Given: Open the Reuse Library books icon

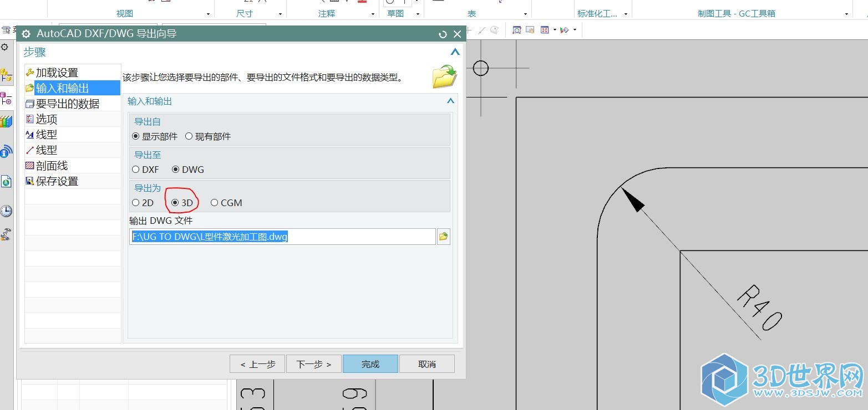Looking at the screenshot, I should pos(6,122).
